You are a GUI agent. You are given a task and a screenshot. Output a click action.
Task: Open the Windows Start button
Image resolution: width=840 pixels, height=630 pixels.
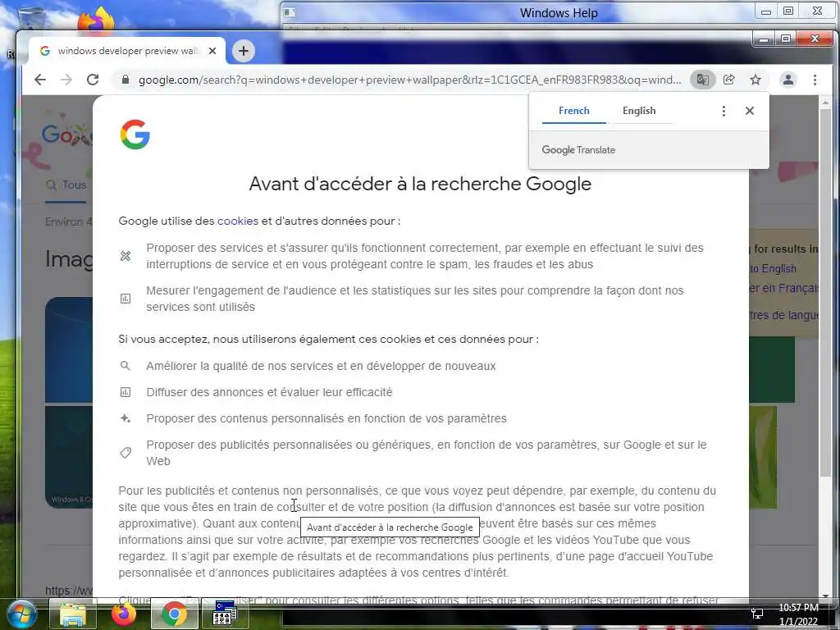[x=21, y=614]
